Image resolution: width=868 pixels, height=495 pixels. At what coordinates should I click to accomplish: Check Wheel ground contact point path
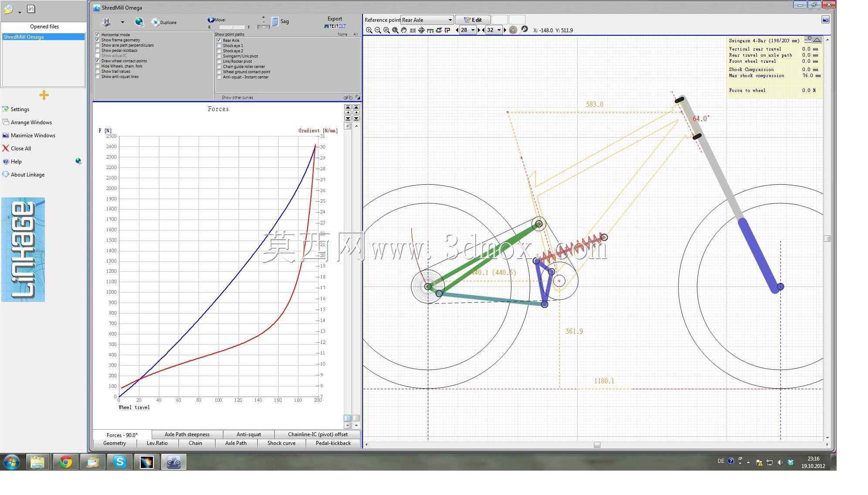(219, 71)
